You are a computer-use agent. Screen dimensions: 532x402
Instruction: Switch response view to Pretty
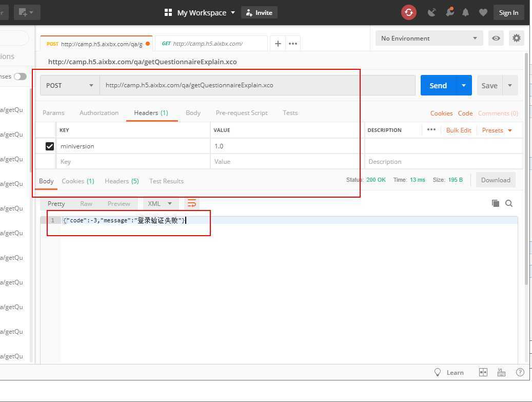(56, 203)
